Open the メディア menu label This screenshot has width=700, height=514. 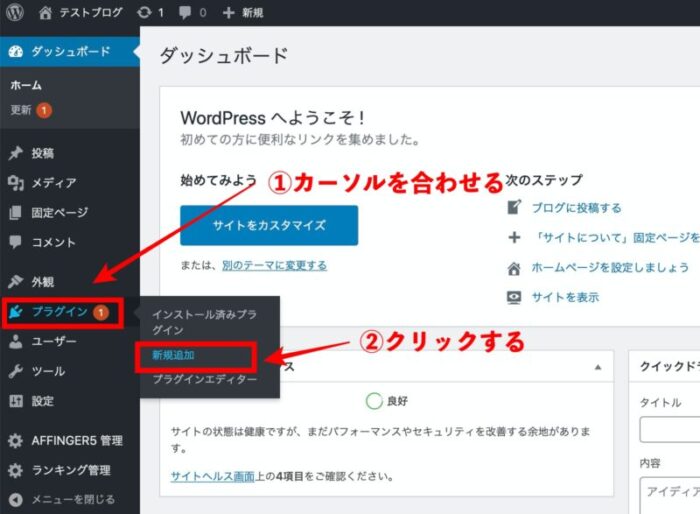(54, 183)
